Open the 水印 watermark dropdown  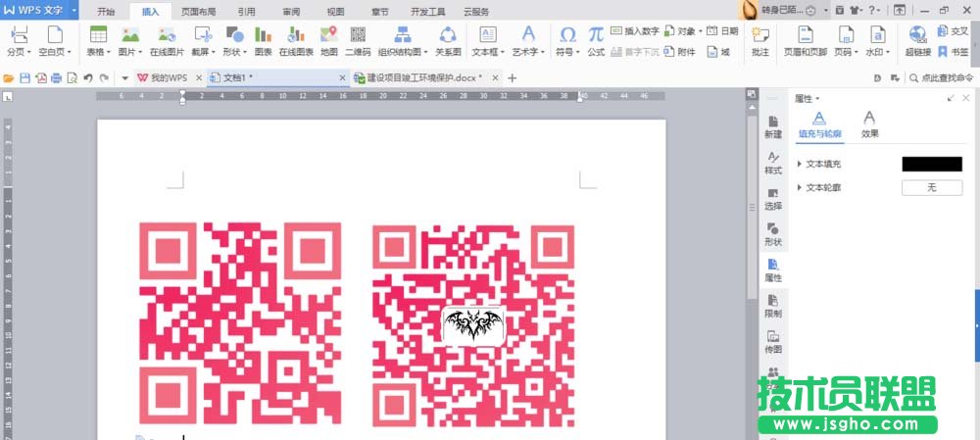point(879,51)
